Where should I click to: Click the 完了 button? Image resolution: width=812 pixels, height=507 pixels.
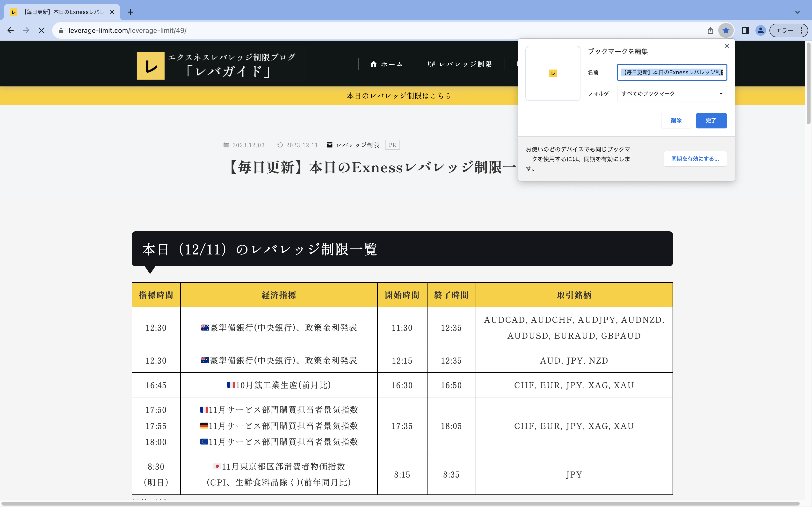pyautogui.click(x=711, y=121)
